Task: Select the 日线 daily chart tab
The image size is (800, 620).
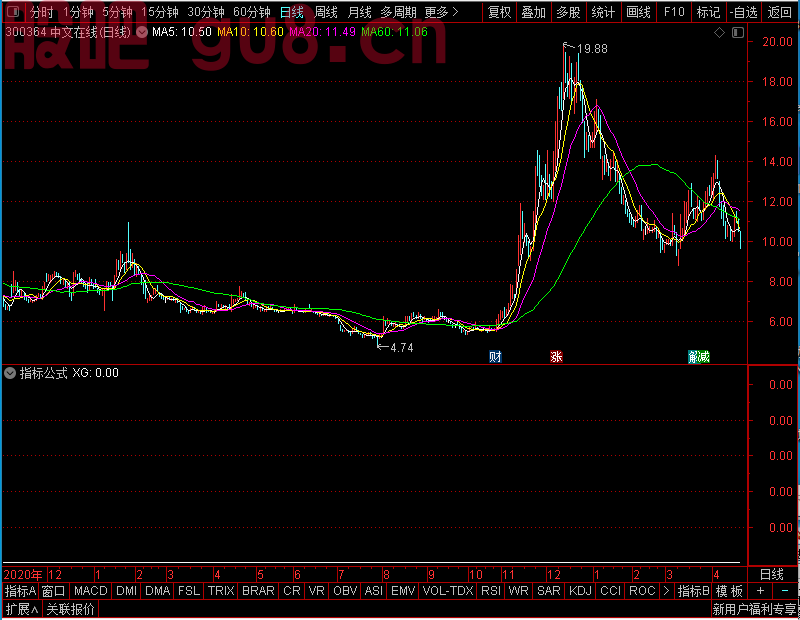Action: [x=292, y=12]
